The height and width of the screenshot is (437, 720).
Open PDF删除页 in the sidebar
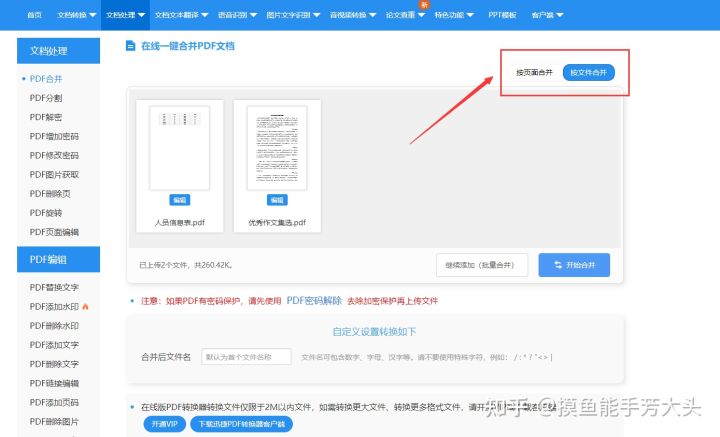50,194
